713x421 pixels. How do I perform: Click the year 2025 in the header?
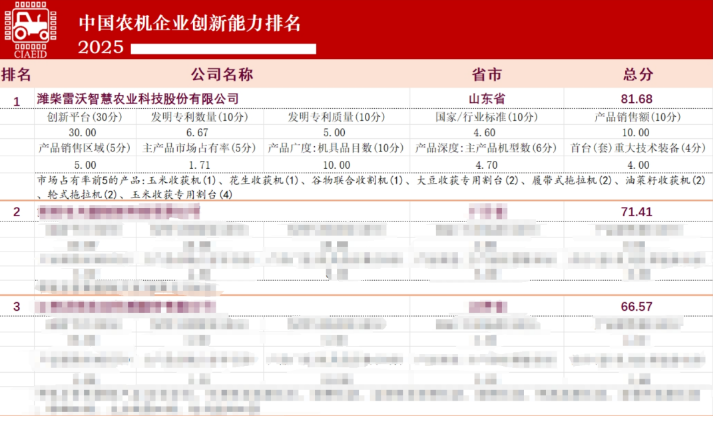click(100, 47)
